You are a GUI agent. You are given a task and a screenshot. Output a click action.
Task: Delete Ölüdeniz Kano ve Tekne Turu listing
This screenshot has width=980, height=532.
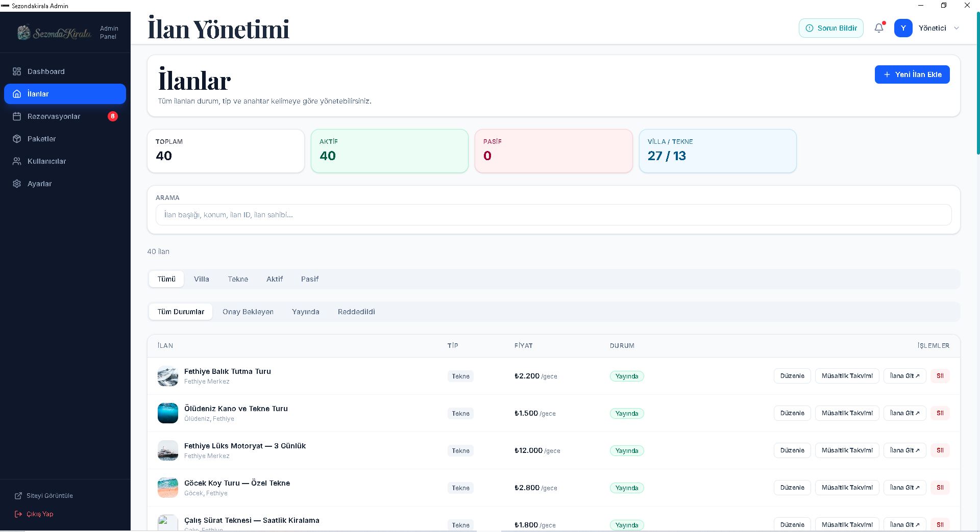(940, 413)
